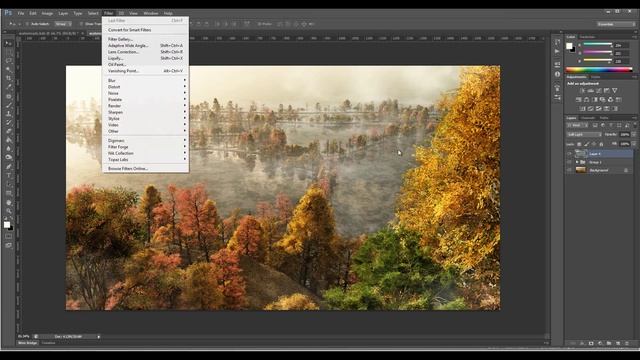Hide the Layer 4 visibility eye
The width and height of the screenshot is (640, 360).
[x=569, y=154]
